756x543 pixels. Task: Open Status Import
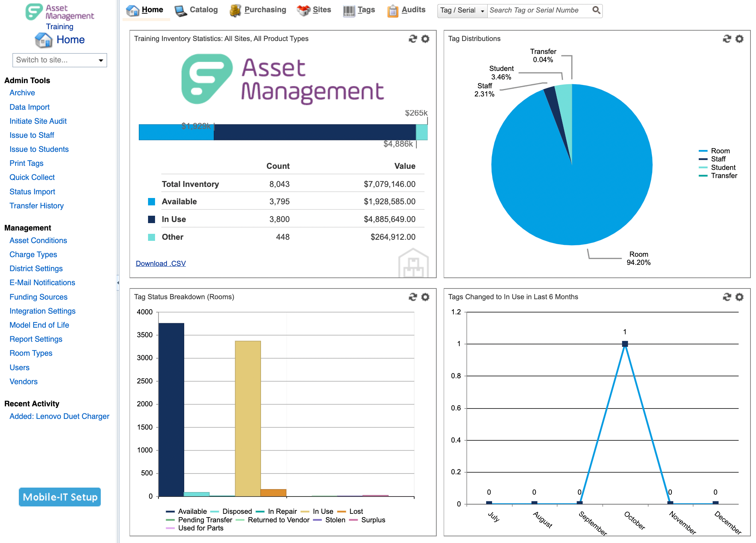coord(32,192)
